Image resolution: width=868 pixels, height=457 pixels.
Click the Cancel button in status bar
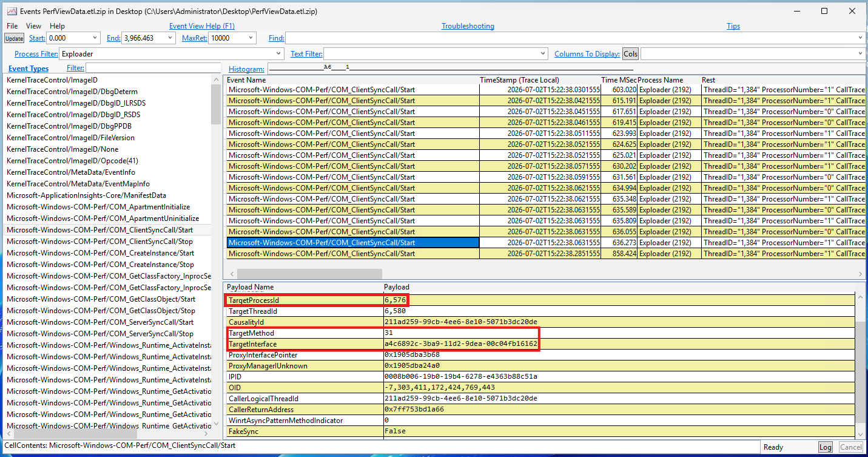tap(850, 447)
